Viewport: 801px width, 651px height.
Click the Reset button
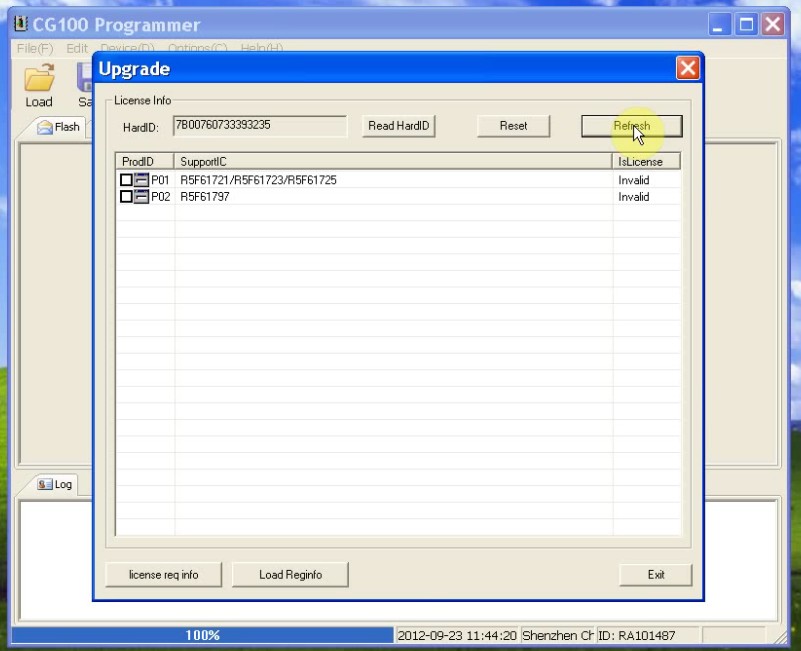pyautogui.click(x=513, y=126)
